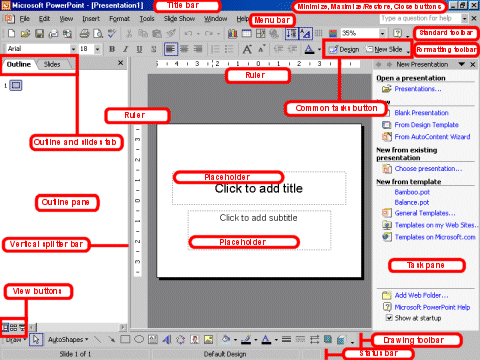Open the Insert menu
The width and height of the screenshot is (480, 360).
[x=91, y=18]
